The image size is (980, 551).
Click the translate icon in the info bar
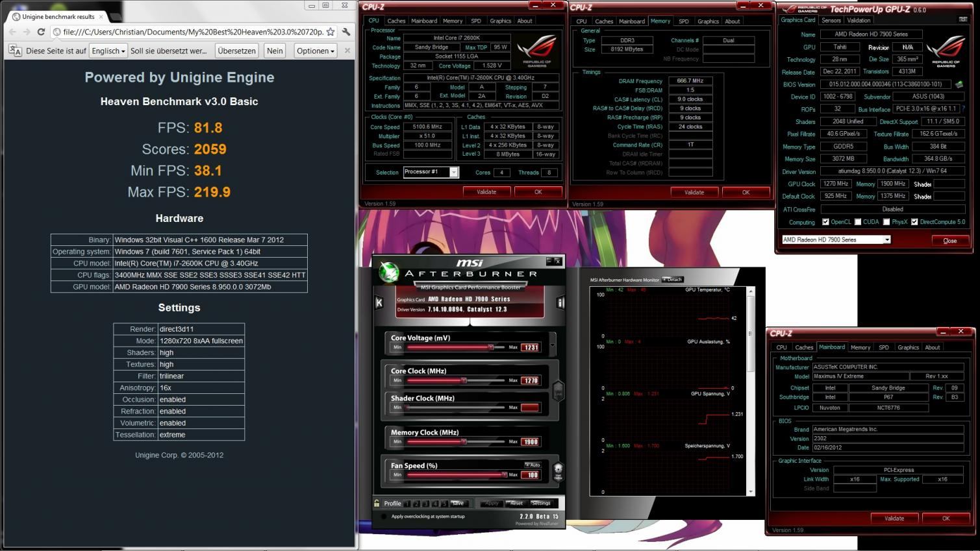click(15, 51)
